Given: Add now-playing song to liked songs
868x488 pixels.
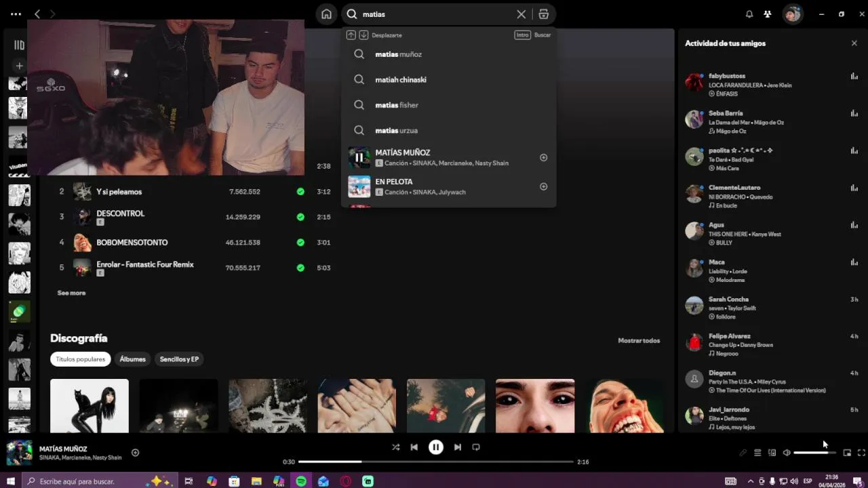Looking at the screenshot, I should 135,453.
